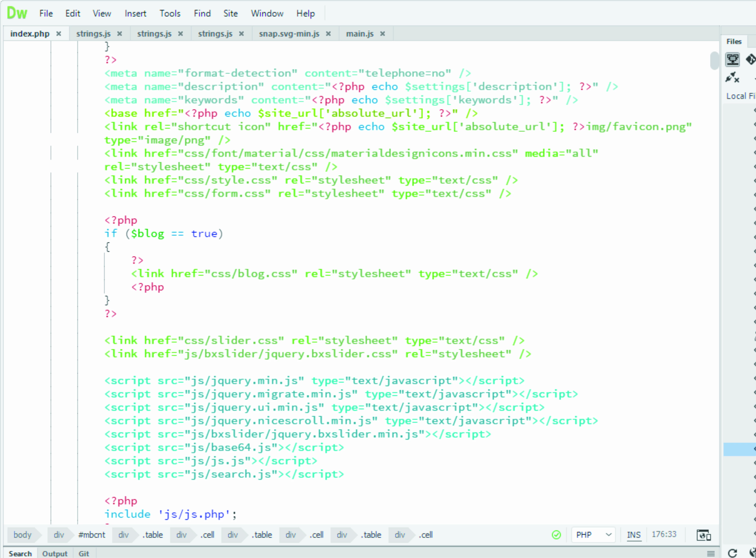Open the Output panel tab
The image size is (756, 558).
click(x=55, y=554)
